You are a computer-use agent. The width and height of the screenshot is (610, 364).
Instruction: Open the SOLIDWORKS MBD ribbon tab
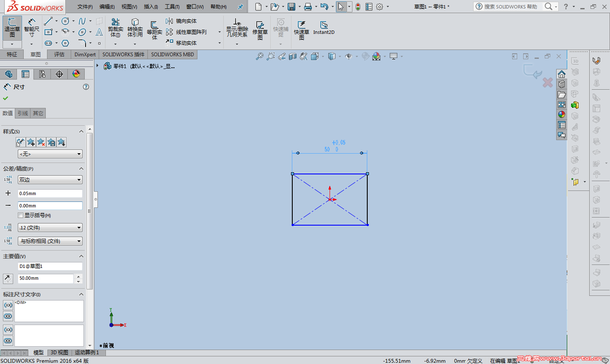(x=172, y=55)
